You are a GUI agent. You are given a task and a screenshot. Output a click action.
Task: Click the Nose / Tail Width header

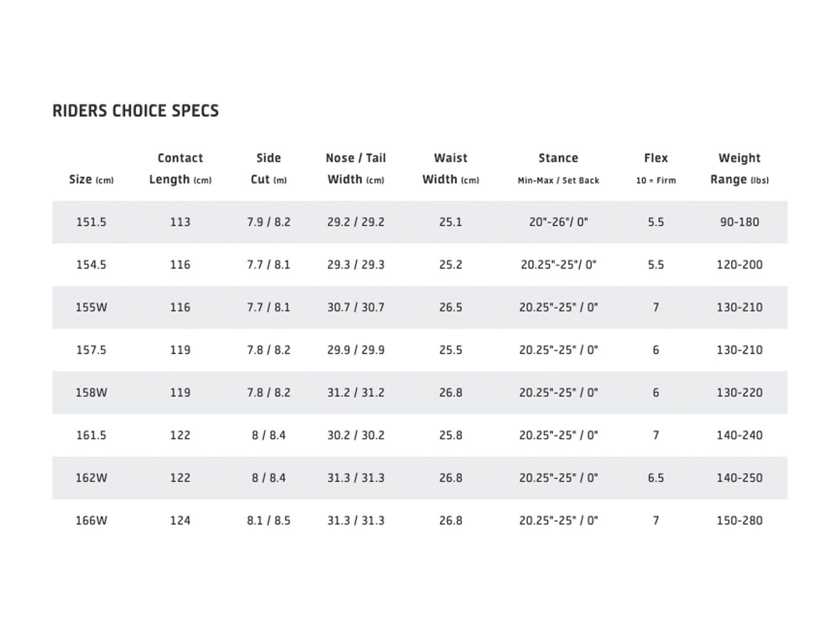[355, 169]
